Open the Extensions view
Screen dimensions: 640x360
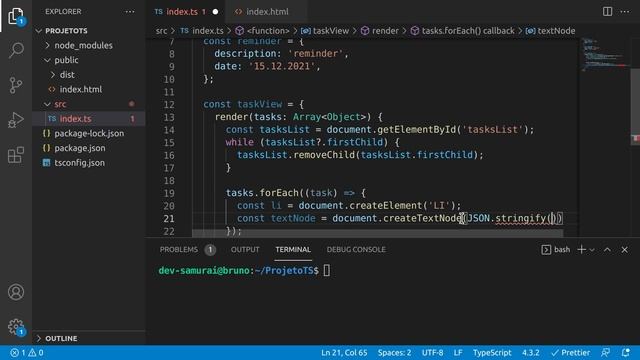(16, 155)
